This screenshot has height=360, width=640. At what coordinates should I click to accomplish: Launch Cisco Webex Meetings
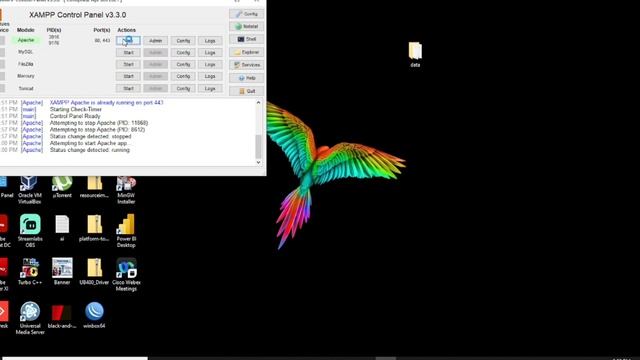coord(126,274)
